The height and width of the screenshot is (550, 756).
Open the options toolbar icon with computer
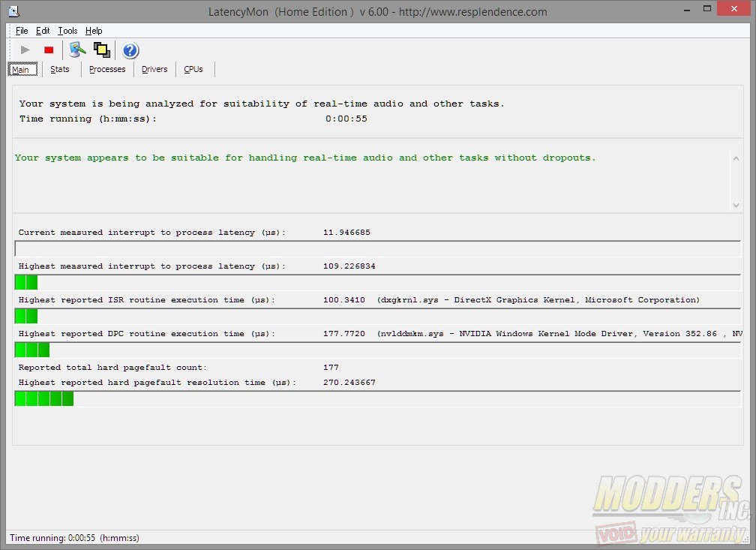click(77, 50)
